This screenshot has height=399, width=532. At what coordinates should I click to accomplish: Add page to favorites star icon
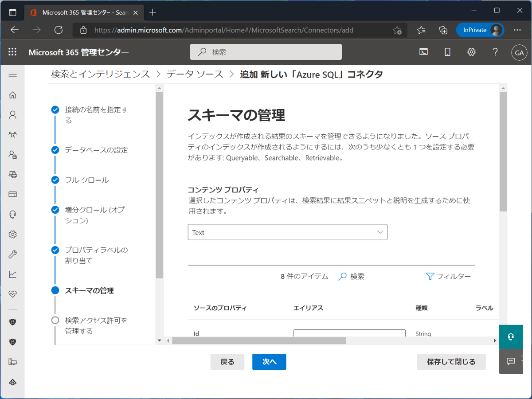point(397,30)
